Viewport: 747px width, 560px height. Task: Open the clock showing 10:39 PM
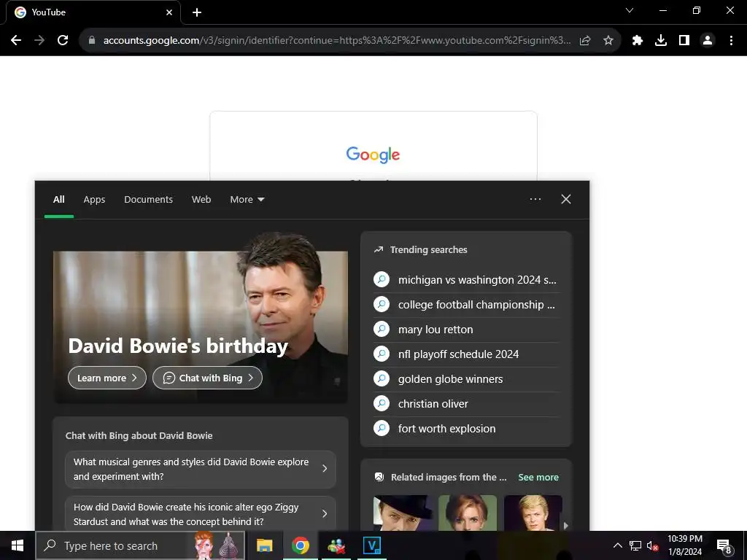(684, 545)
